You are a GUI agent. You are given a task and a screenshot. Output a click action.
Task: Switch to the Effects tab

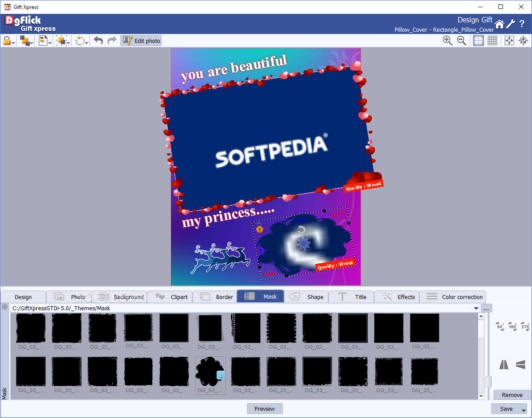coord(396,297)
